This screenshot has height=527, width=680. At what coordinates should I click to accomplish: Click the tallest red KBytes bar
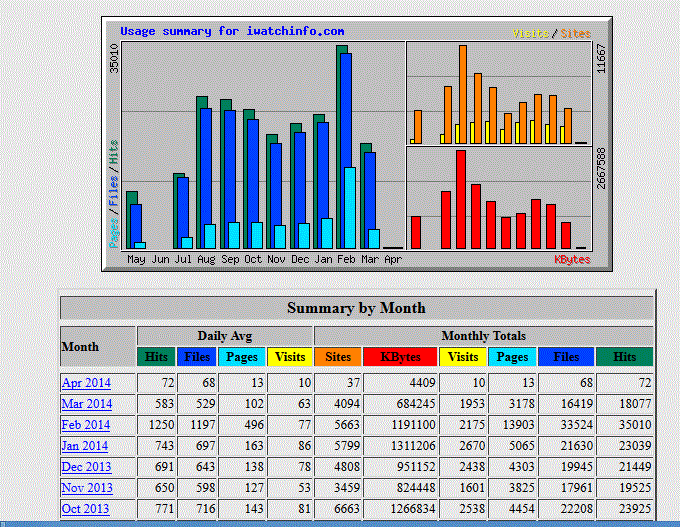click(x=461, y=200)
